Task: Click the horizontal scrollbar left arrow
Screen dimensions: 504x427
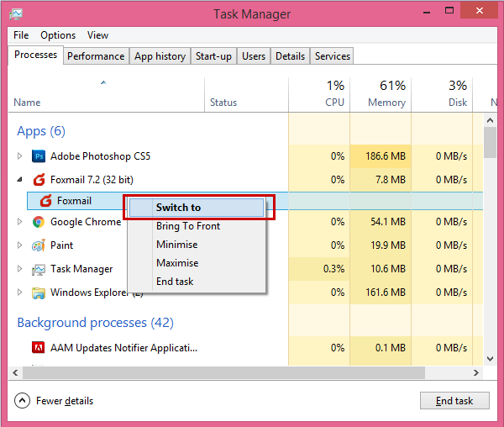Action: [15, 373]
